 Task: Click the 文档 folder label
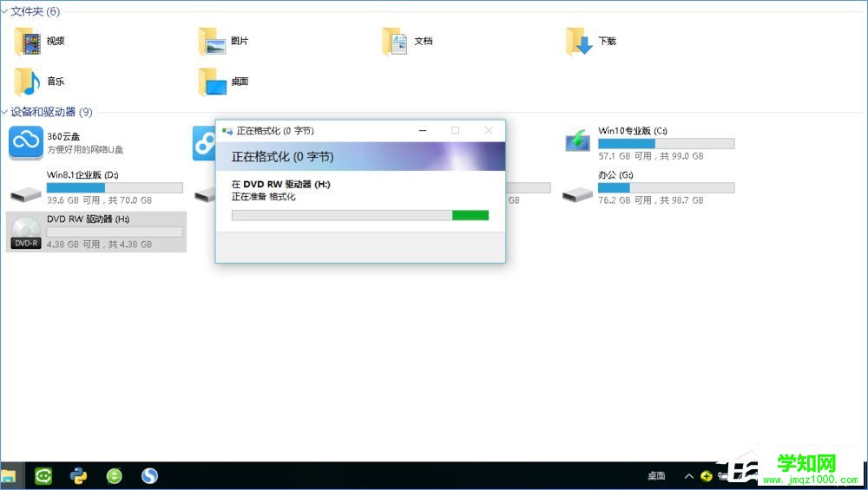[424, 41]
